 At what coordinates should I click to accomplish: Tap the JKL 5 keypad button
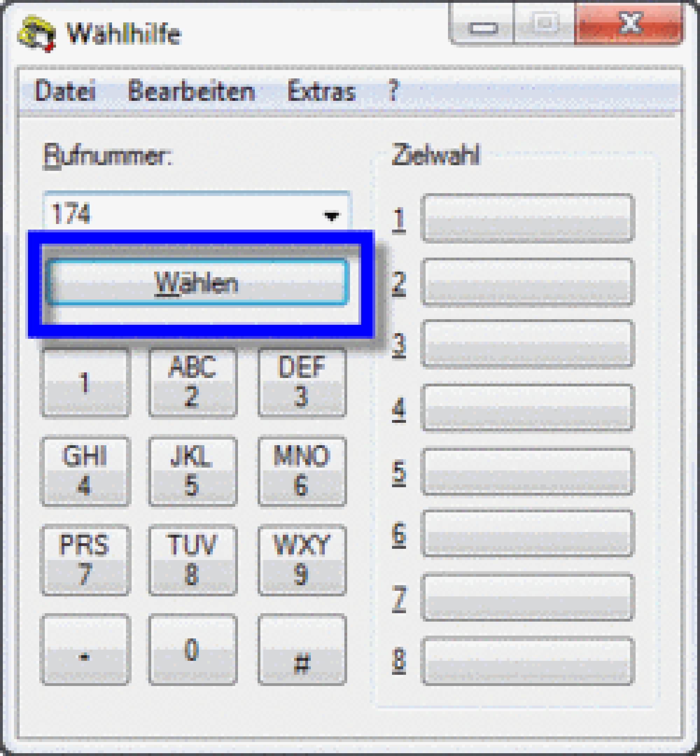click(x=192, y=471)
